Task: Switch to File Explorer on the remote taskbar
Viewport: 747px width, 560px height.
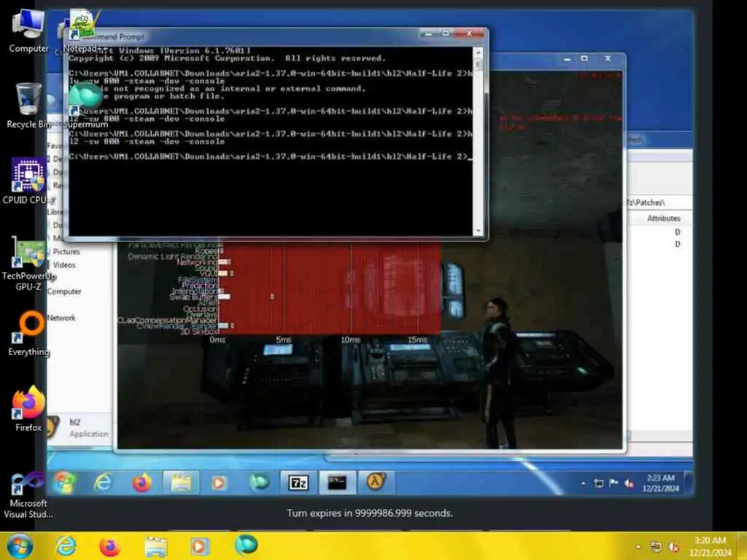Action: pos(181,483)
